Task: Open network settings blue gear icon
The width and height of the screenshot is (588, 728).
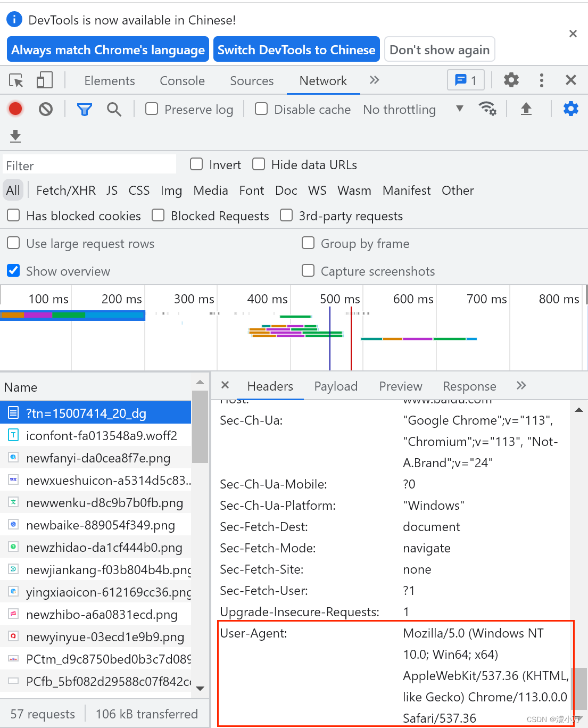Action: click(571, 109)
